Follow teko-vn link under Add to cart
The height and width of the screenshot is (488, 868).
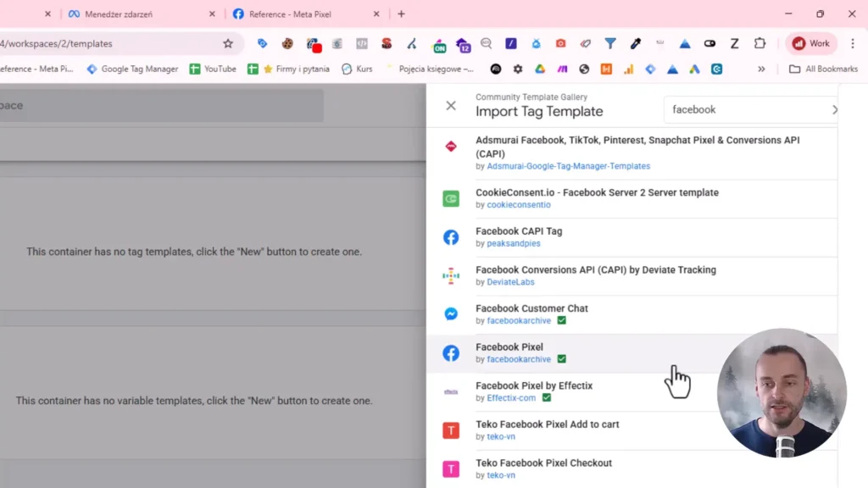(500, 437)
